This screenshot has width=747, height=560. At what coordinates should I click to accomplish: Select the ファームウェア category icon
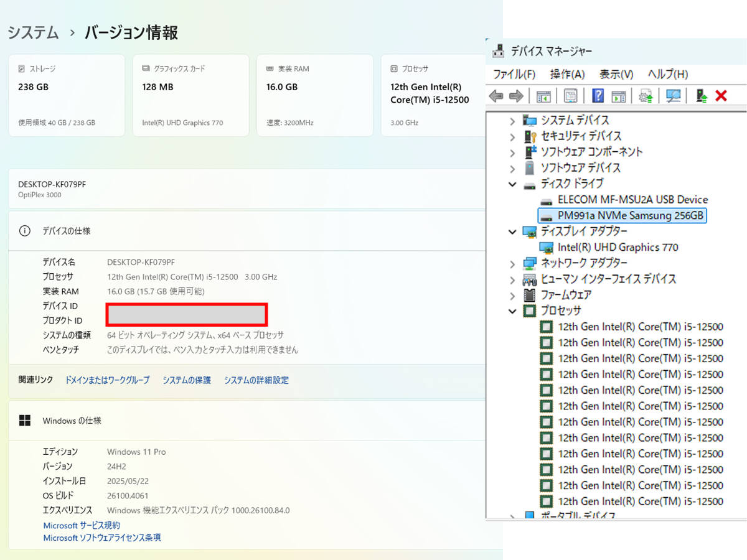tap(530, 295)
